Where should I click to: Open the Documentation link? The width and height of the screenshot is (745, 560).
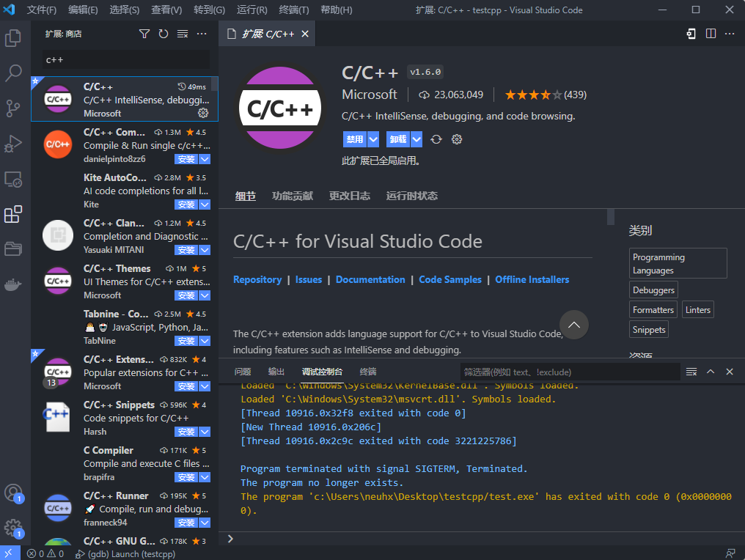[370, 280]
